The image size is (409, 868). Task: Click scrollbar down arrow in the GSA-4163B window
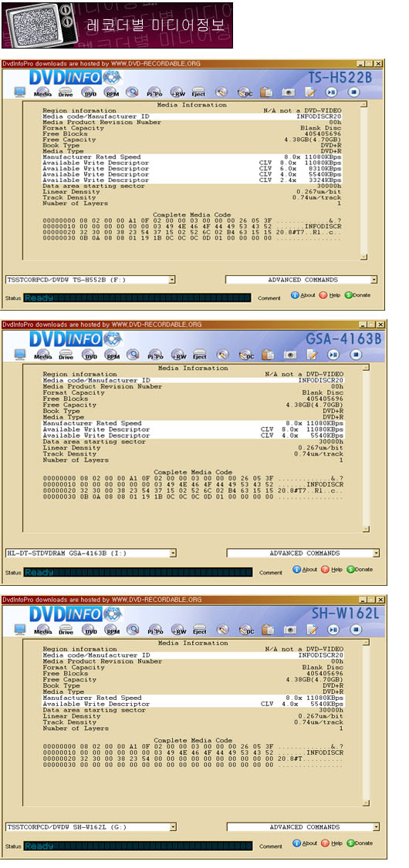366,530
